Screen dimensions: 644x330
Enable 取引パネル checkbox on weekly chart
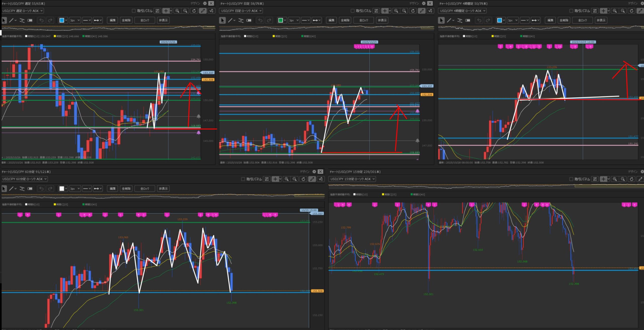(x=134, y=11)
